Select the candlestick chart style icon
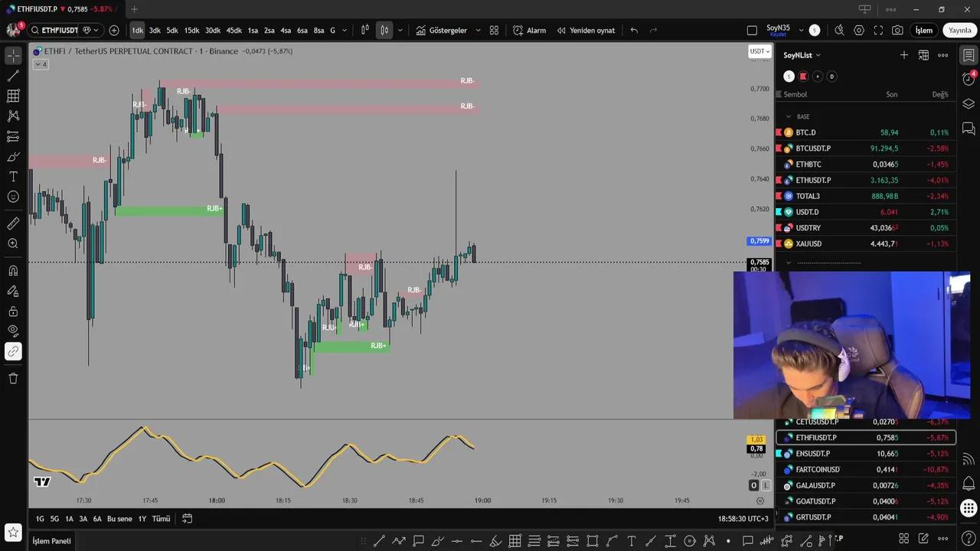Screen dimensions: 980x551 pos(384,31)
